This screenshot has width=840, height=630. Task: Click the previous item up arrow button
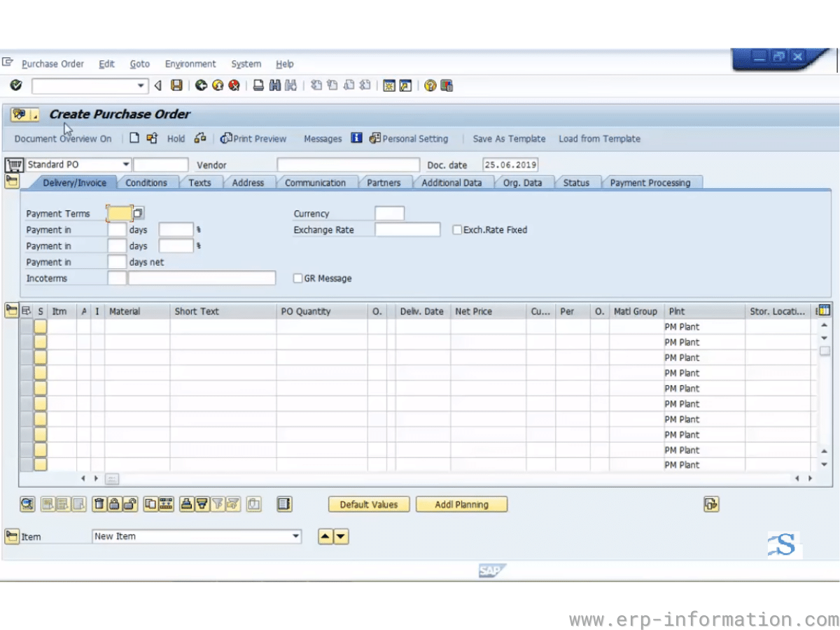(325, 536)
